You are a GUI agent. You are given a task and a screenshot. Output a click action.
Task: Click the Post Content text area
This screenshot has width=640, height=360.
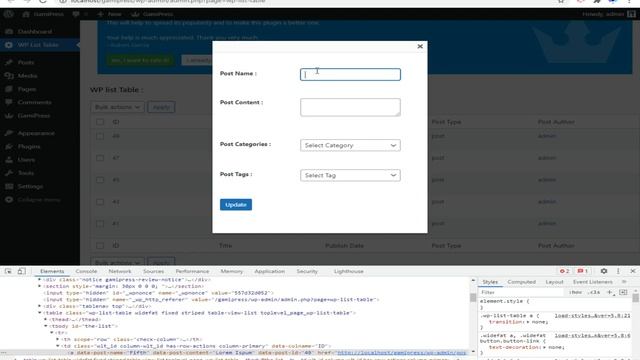(350, 107)
